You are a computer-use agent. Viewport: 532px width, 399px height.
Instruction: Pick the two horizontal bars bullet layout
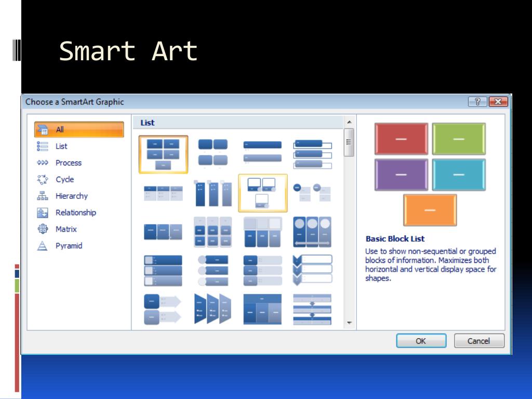point(262,152)
